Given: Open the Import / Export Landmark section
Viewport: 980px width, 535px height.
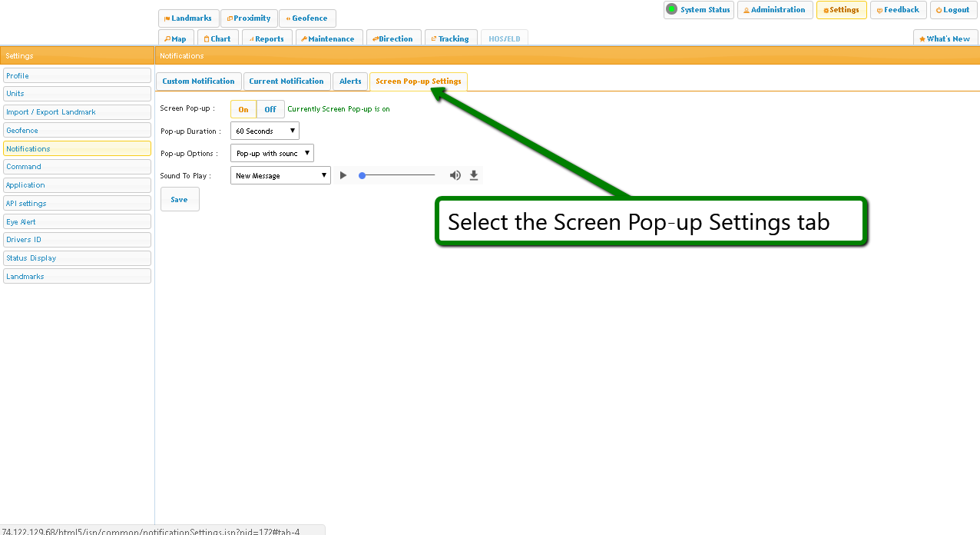Looking at the screenshot, I should coord(77,112).
